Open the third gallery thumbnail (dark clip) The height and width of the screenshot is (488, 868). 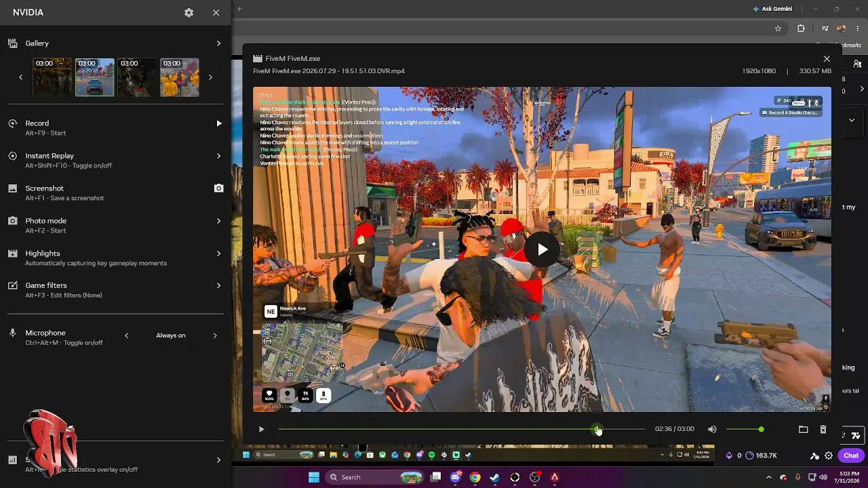coord(137,77)
